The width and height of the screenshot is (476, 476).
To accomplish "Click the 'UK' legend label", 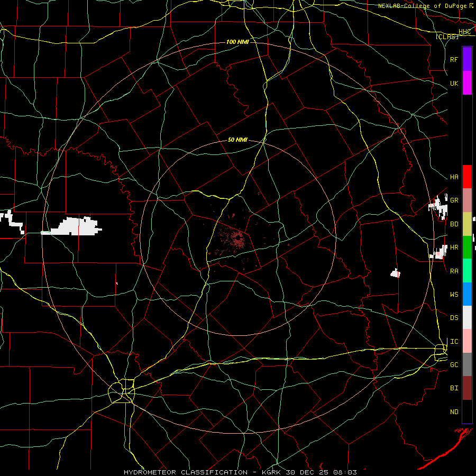I will pos(454,83).
